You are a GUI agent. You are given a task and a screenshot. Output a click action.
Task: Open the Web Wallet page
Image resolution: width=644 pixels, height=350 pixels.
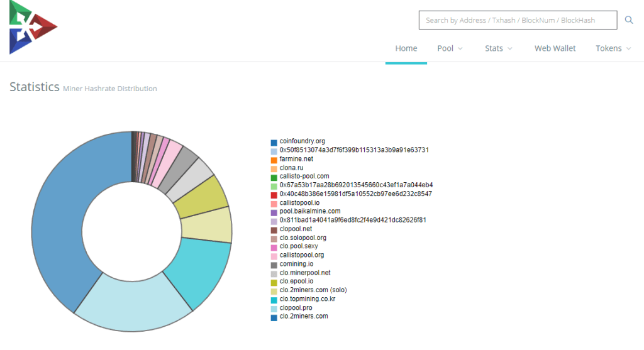click(x=555, y=48)
